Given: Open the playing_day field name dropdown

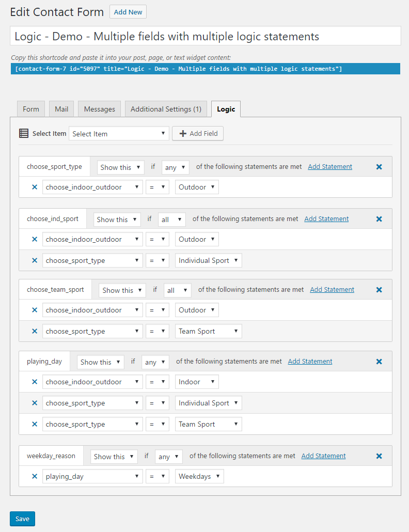Looking at the screenshot, I should coord(92,476).
